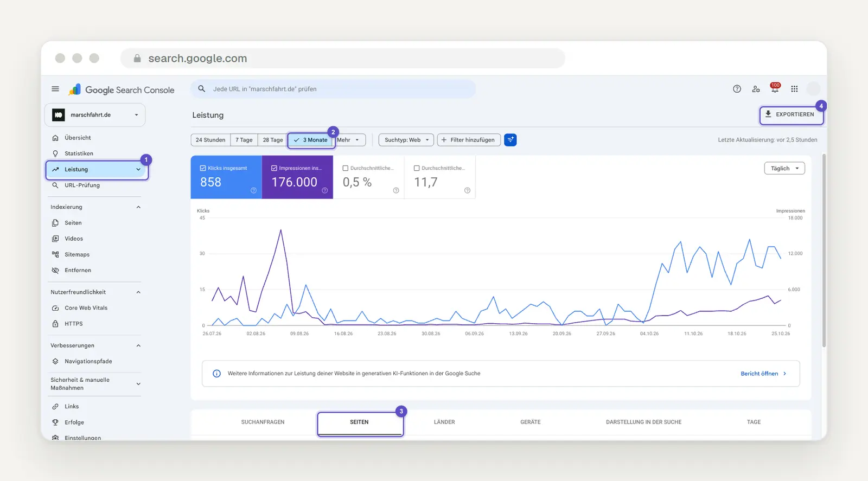
Task: Open the help question mark icon
Action: 737,89
